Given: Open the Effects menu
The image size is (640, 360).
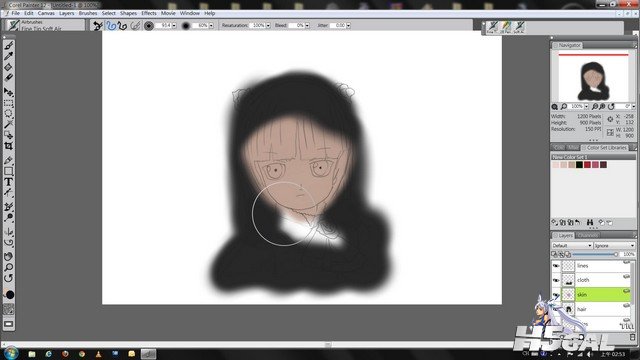Looking at the screenshot, I should point(149,13).
